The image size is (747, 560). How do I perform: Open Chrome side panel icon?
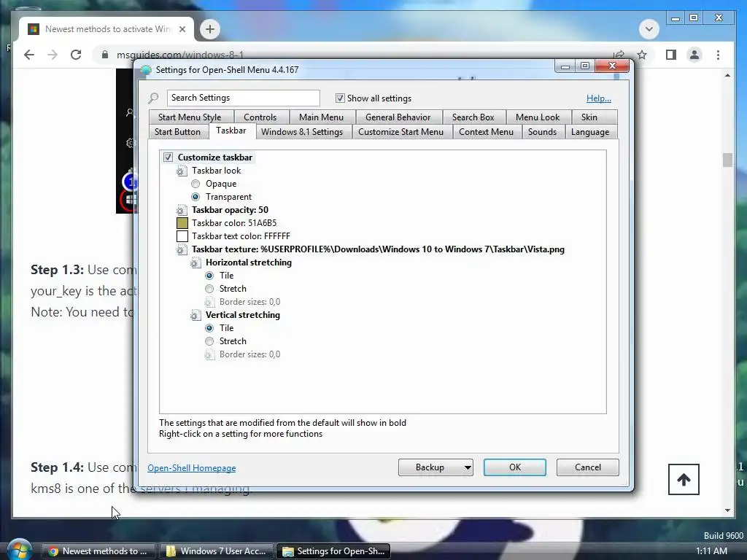point(671,55)
